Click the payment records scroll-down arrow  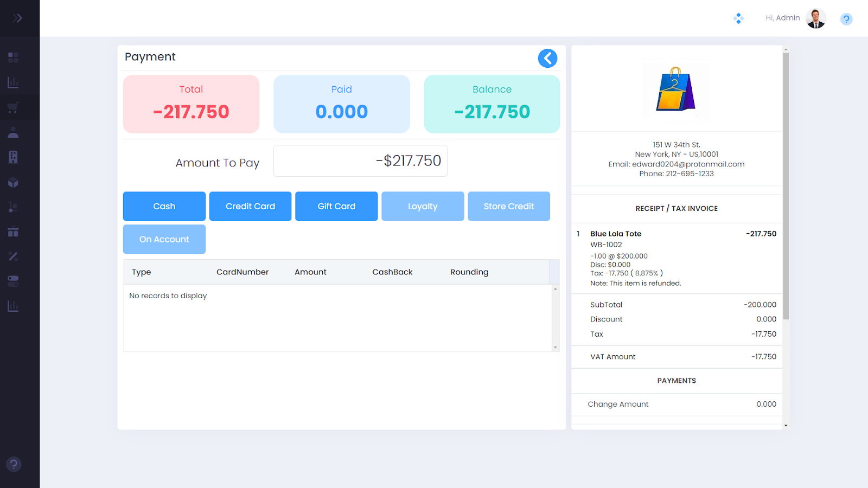(555, 347)
